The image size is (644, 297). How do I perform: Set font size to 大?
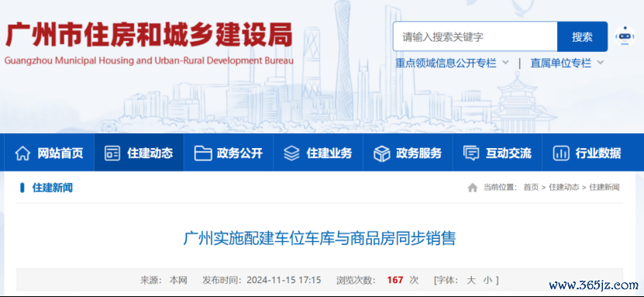pyautogui.click(x=471, y=280)
